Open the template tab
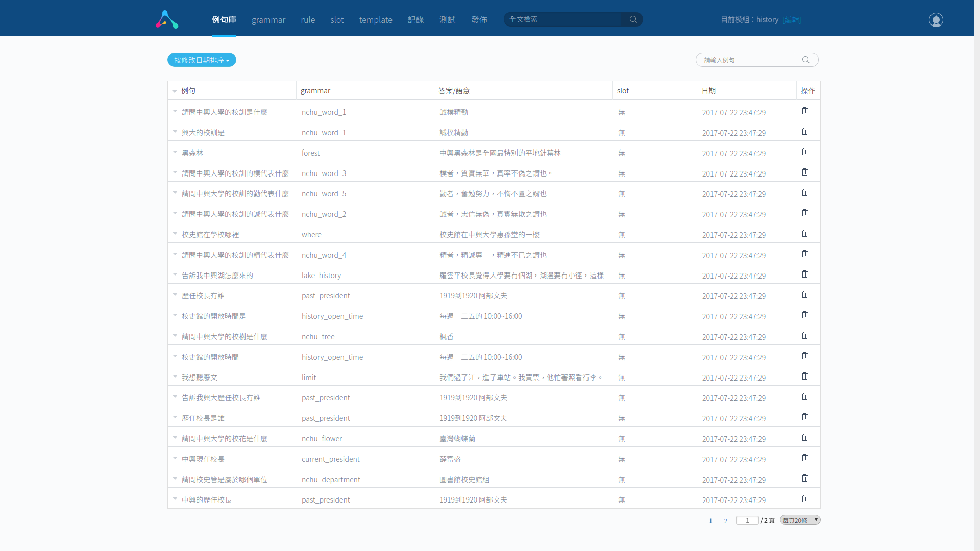This screenshot has height=551, width=980. pos(376,20)
